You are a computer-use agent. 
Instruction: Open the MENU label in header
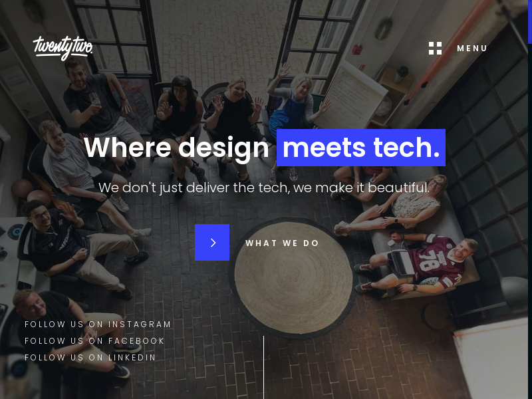(x=472, y=49)
